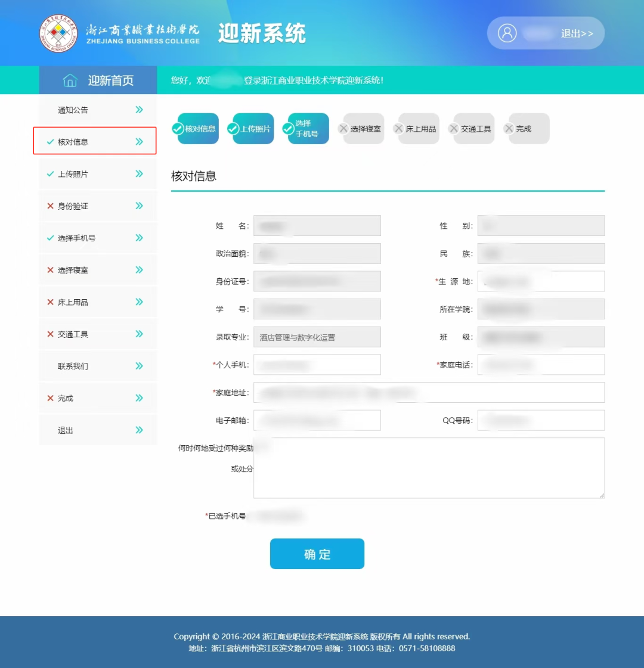
Task: Expand the 联系我们 chevron arrow
Action: coord(139,366)
